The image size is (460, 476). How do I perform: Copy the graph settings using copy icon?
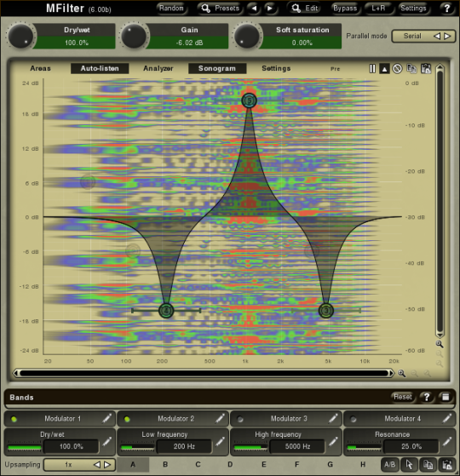[x=411, y=69]
